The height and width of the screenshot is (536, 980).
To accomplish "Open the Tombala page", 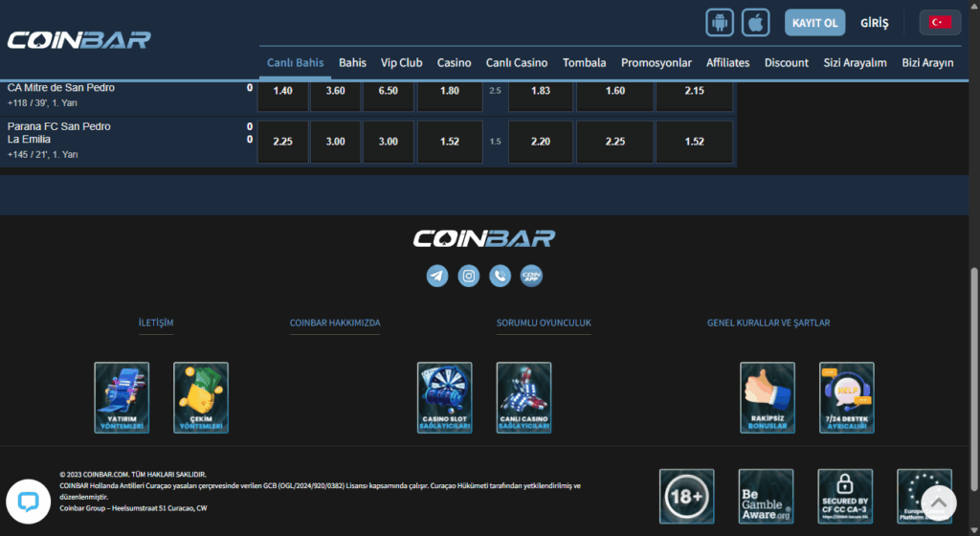I will click(585, 62).
